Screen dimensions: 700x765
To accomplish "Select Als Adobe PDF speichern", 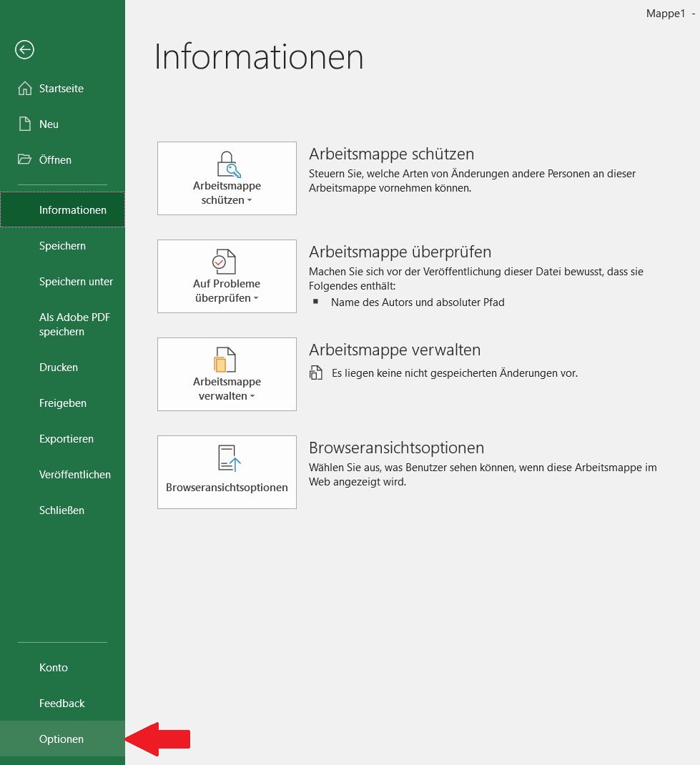I will pyautogui.click(x=74, y=325).
